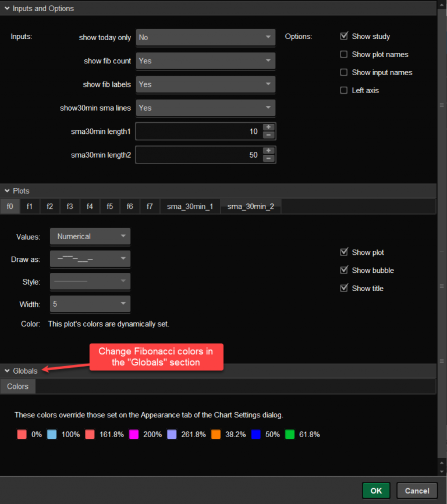Cancel the study settings dialog

tap(417, 491)
